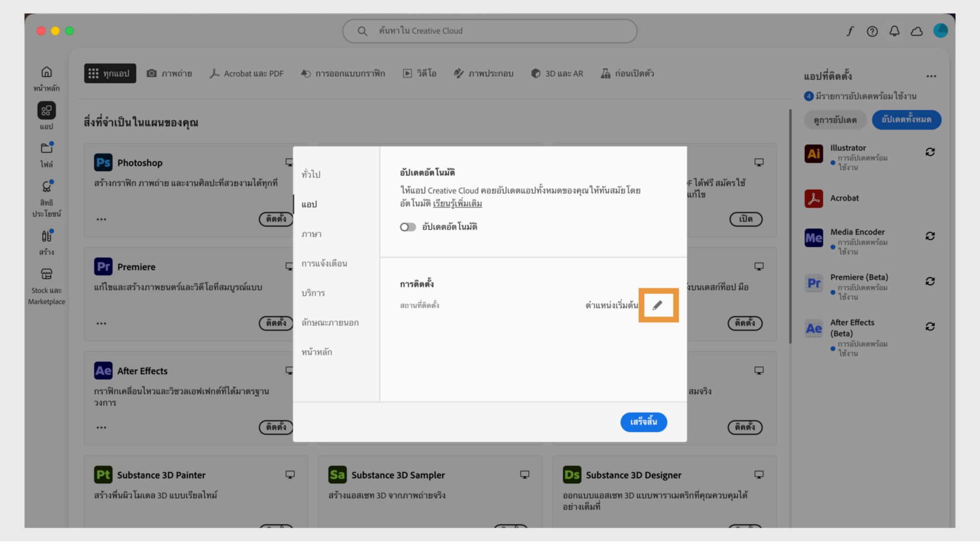
Task: Click the apps list vertical scrollbar
Action: pos(790,227)
